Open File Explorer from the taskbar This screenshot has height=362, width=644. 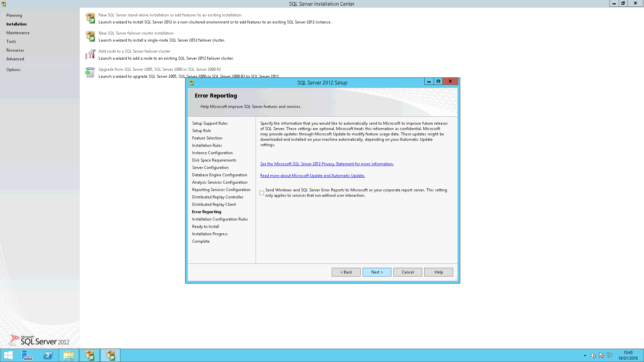click(69, 355)
